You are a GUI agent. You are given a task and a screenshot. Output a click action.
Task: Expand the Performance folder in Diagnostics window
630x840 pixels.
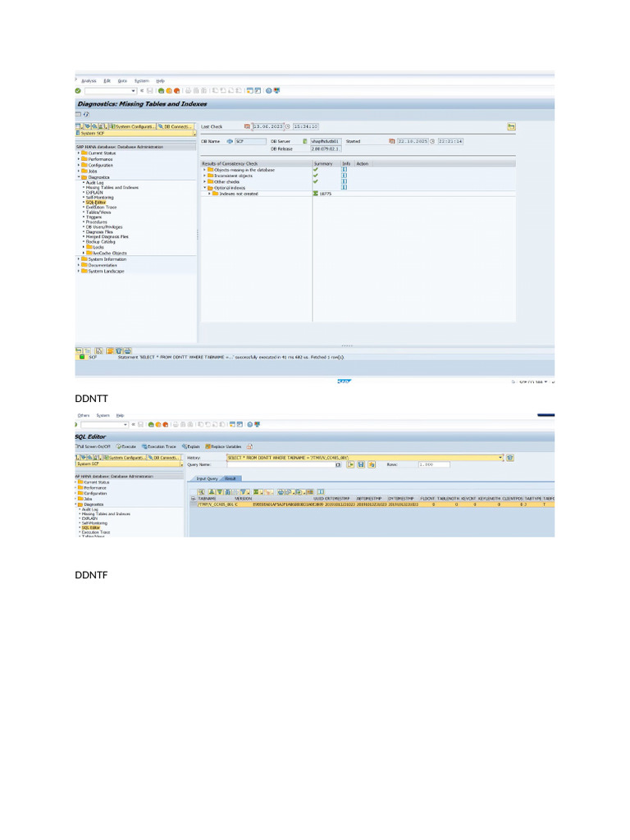(x=79, y=159)
